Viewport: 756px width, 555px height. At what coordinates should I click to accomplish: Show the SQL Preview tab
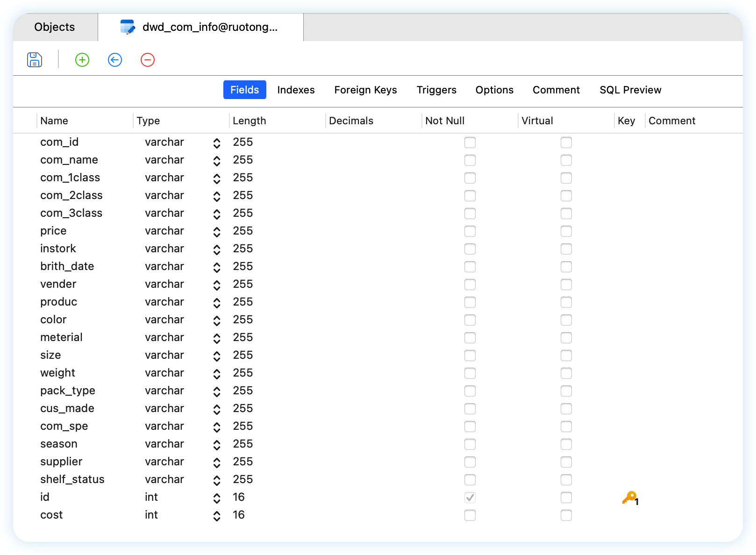click(x=630, y=90)
